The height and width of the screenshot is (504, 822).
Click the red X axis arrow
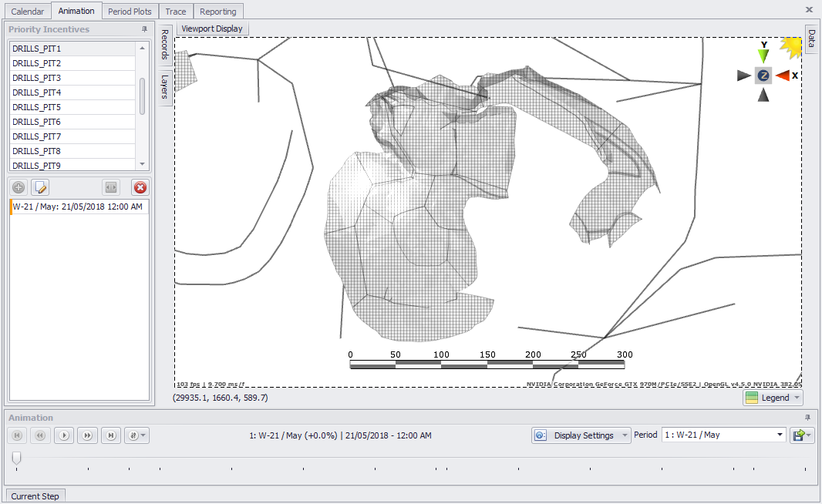click(x=783, y=76)
